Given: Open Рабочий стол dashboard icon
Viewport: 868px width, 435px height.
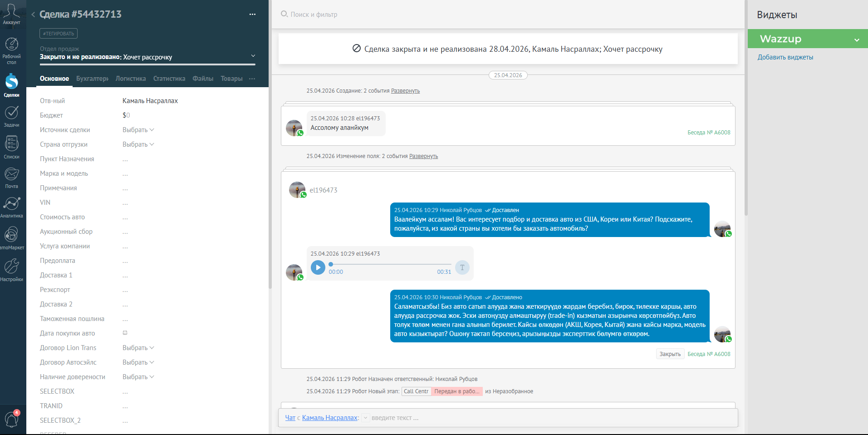Looking at the screenshot, I should tap(11, 44).
